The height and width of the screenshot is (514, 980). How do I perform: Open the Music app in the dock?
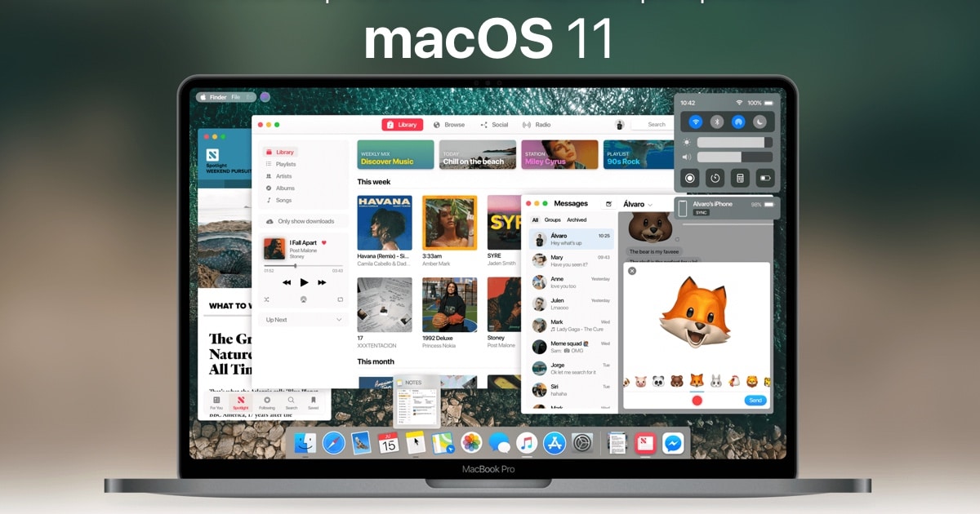pyautogui.click(x=527, y=443)
